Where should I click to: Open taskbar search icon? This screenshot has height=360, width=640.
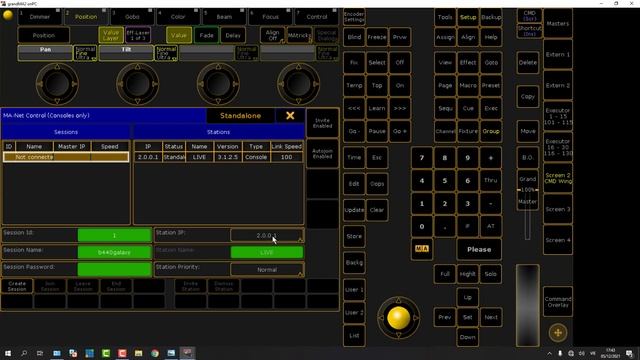pos(24,353)
